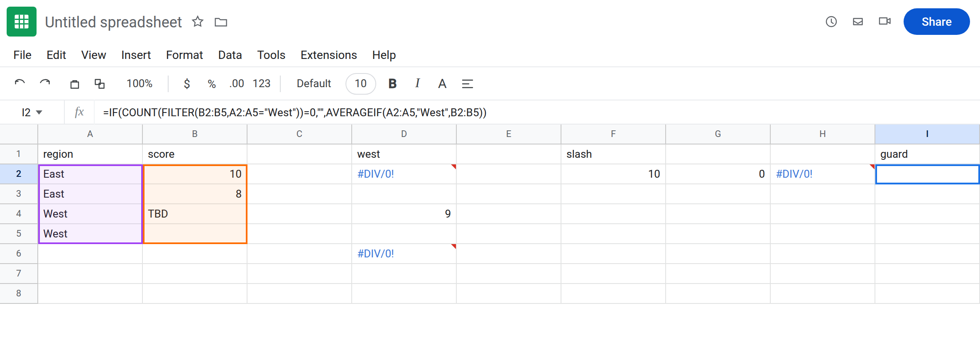
Task: Expand the I2 name box dropdown
Action: point(39,112)
